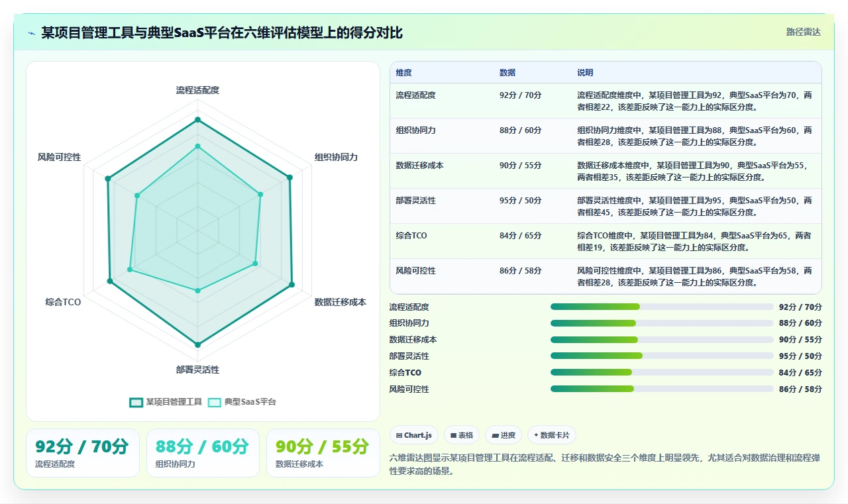This screenshot has height=504, width=848.
Task: Click the 风险可控性 progress bar
Action: (x=662, y=389)
